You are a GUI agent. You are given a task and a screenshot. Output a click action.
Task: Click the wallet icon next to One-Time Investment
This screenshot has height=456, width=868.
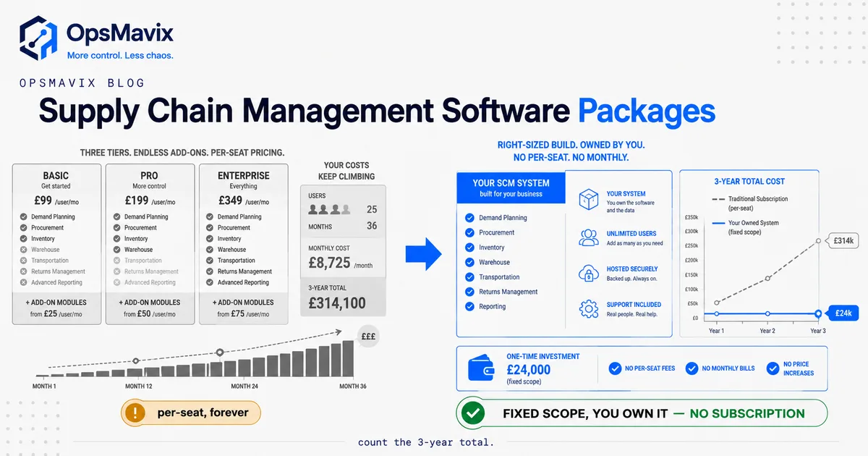[482, 367]
